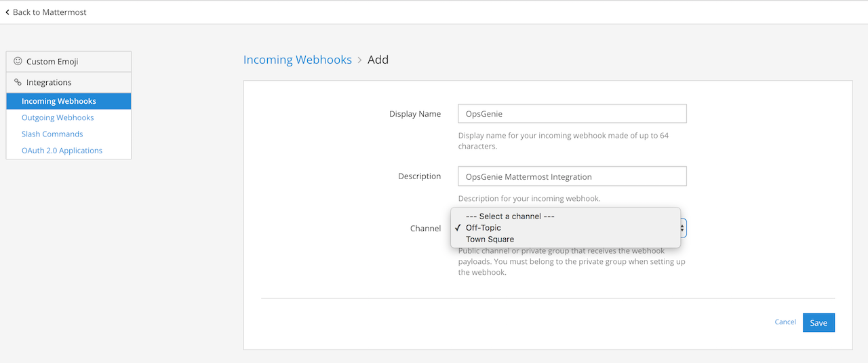Image resolution: width=868 pixels, height=363 pixels.
Task: Select Incoming Webhooks in the sidebar
Action: (x=68, y=101)
